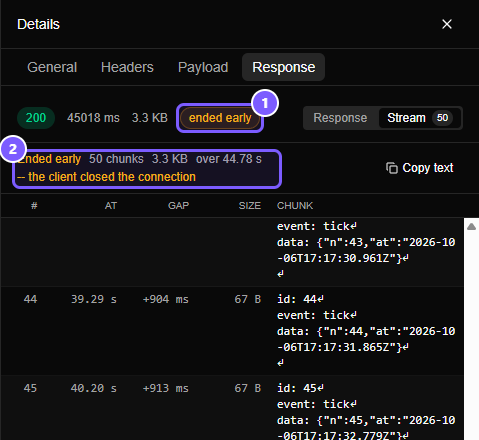Image resolution: width=479 pixels, height=440 pixels.
Task: Click the scrollbar up arrow
Action: pyautogui.click(x=471, y=227)
